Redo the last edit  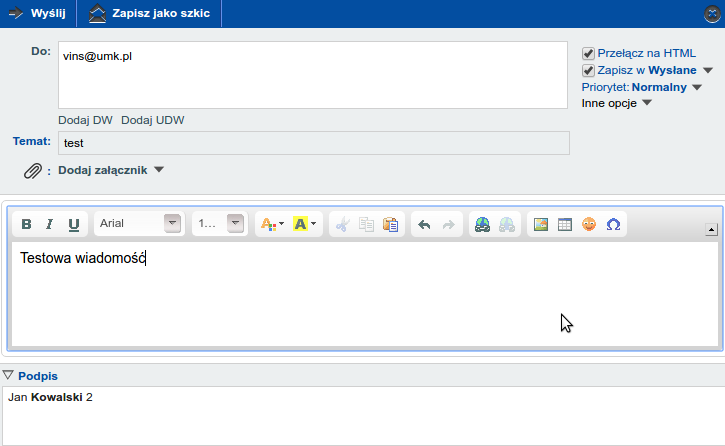point(449,225)
